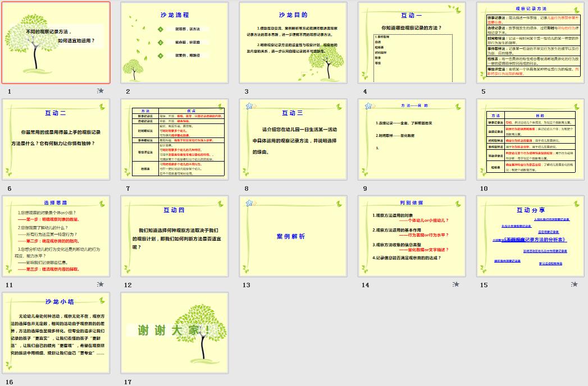The height and width of the screenshot is (386, 588).
Task: Select the 方法——目的 slide 9 thumbnail
Action: click(412, 140)
